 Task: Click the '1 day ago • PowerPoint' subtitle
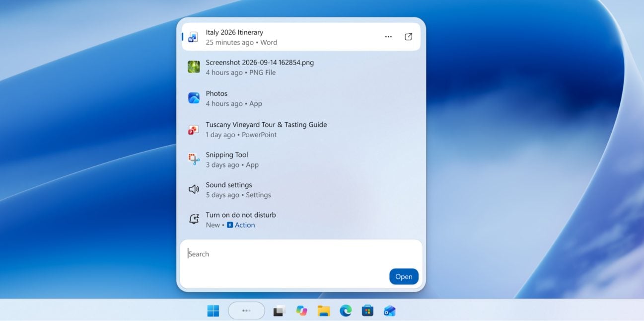click(x=241, y=135)
